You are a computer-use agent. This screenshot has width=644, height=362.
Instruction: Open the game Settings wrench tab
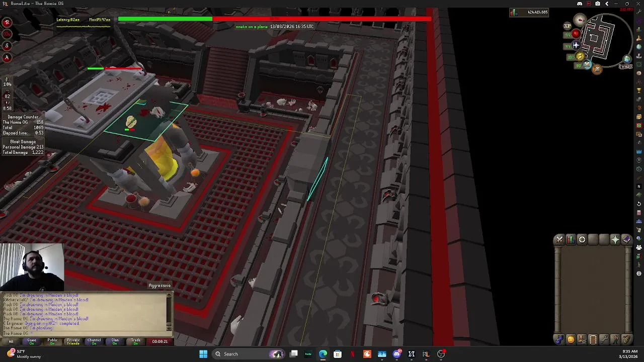(x=604, y=339)
